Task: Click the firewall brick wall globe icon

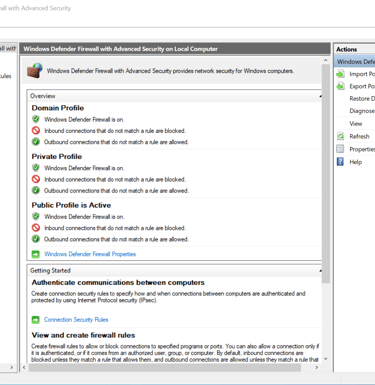Action: (x=35, y=70)
